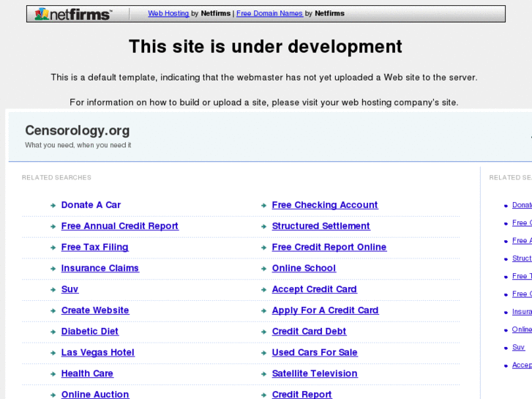Open the sidebar Insura link
532x399 pixels.
522,311
